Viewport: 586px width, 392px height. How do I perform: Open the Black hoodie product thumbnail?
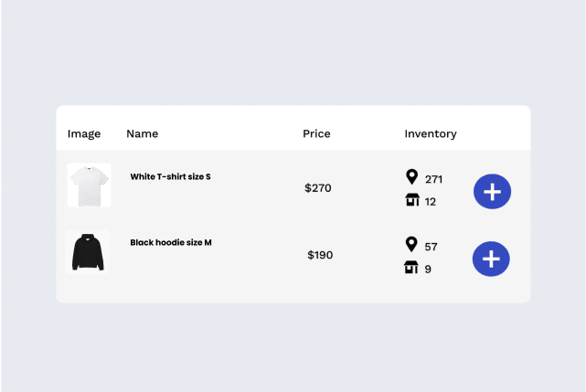[x=88, y=252]
